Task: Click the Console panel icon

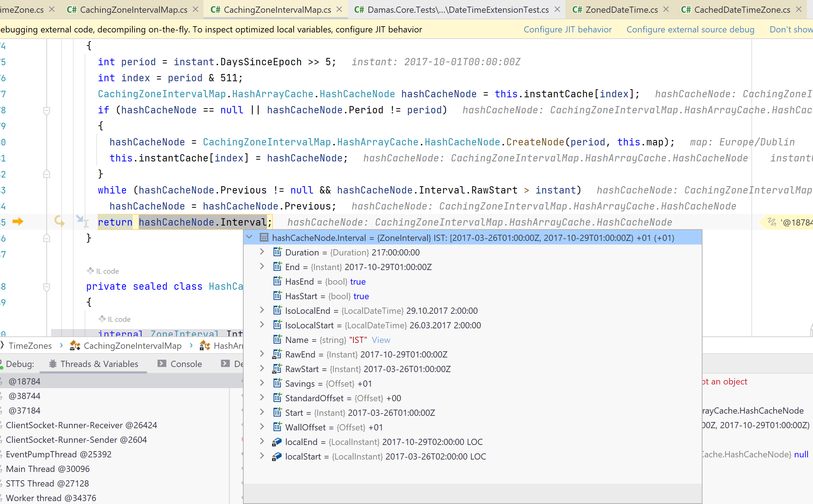Action: (161, 363)
